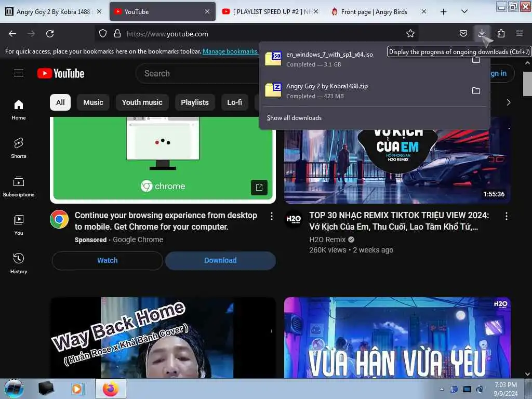
Task: Open TOP 30 NHẠC REMIX TIKTOK video title
Action: click(x=399, y=221)
